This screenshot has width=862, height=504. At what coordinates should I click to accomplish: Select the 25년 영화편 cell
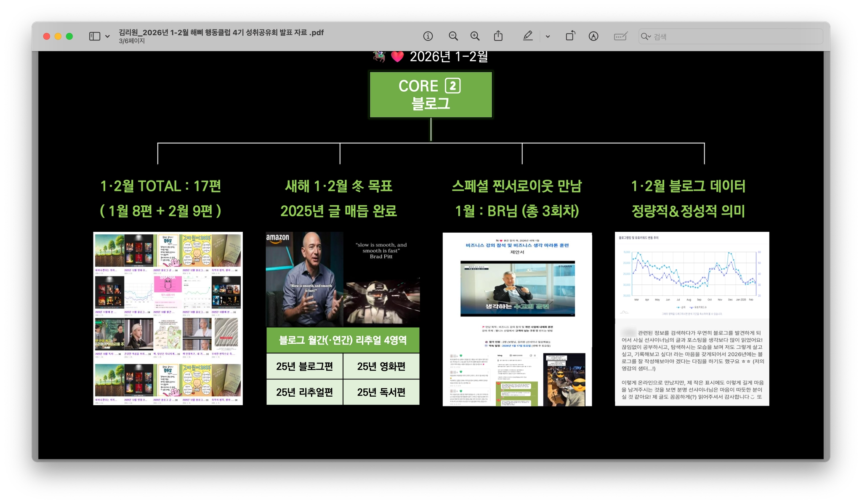pyautogui.click(x=381, y=366)
